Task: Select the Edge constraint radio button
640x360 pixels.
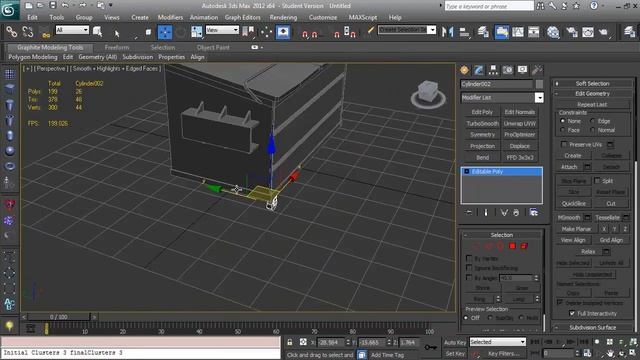Action: 592,121
